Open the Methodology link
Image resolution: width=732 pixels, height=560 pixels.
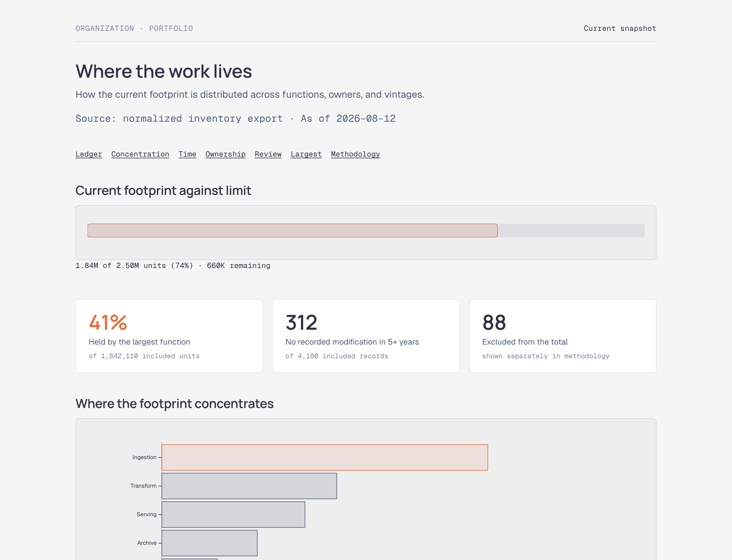point(355,154)
